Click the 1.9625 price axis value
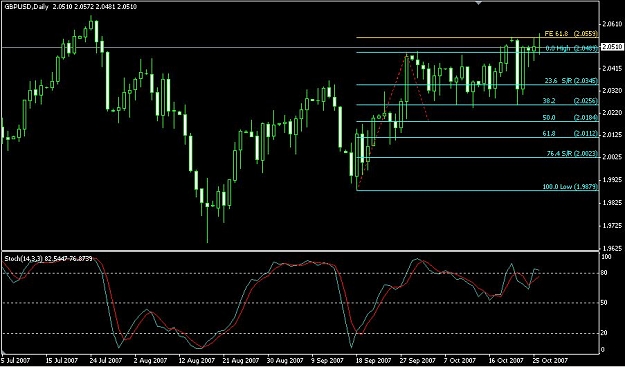Image resolution: width=625 pixels, height=367 pixels. click(613, 248)
